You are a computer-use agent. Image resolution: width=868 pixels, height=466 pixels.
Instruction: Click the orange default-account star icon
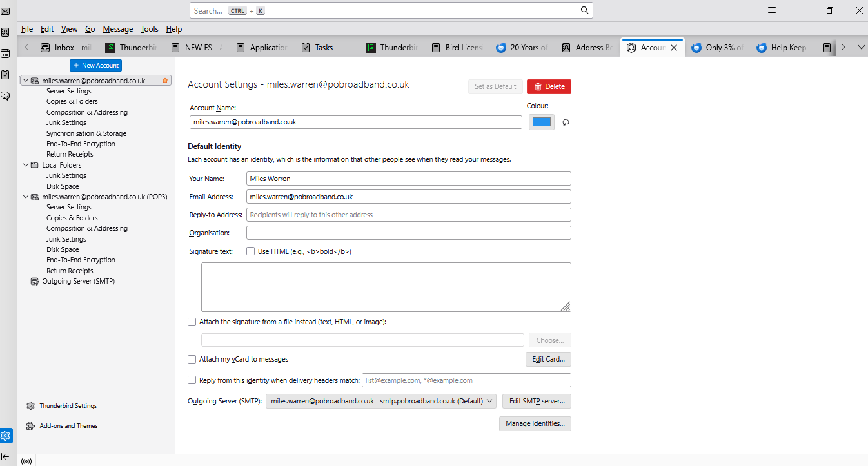(x=165, y=81)
